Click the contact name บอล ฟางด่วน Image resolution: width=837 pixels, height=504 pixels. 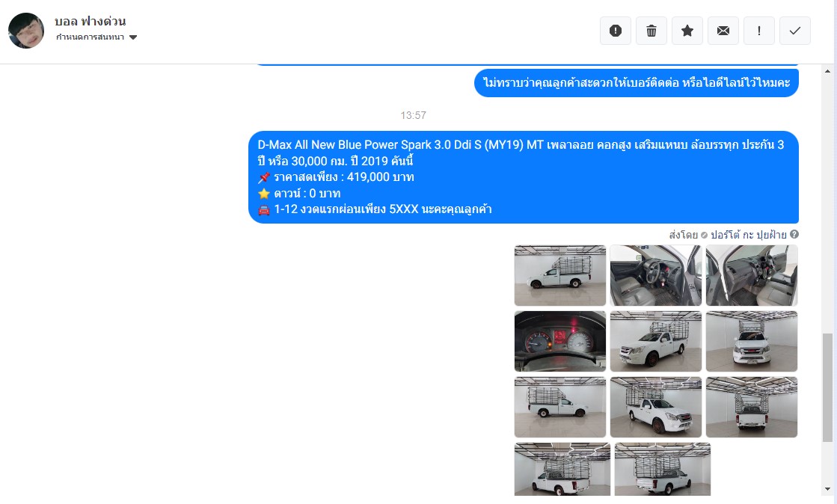(91, 22)
